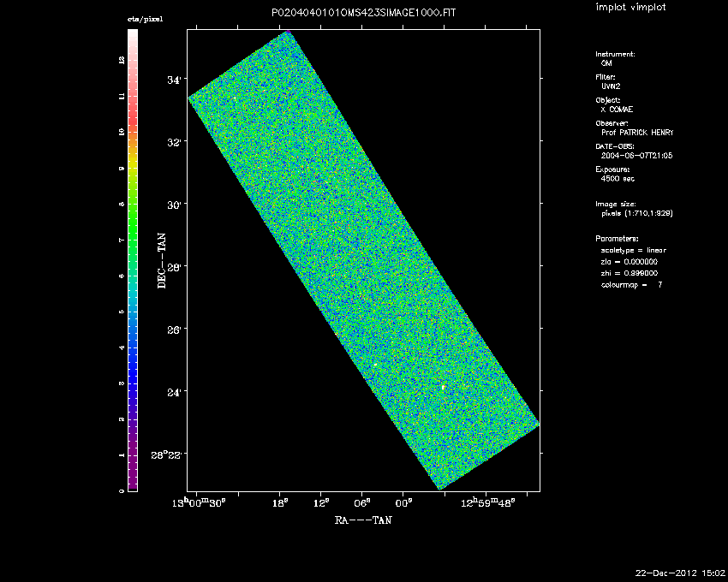
Task: Select the 'Observer:' heading
Action: (612, 123)
